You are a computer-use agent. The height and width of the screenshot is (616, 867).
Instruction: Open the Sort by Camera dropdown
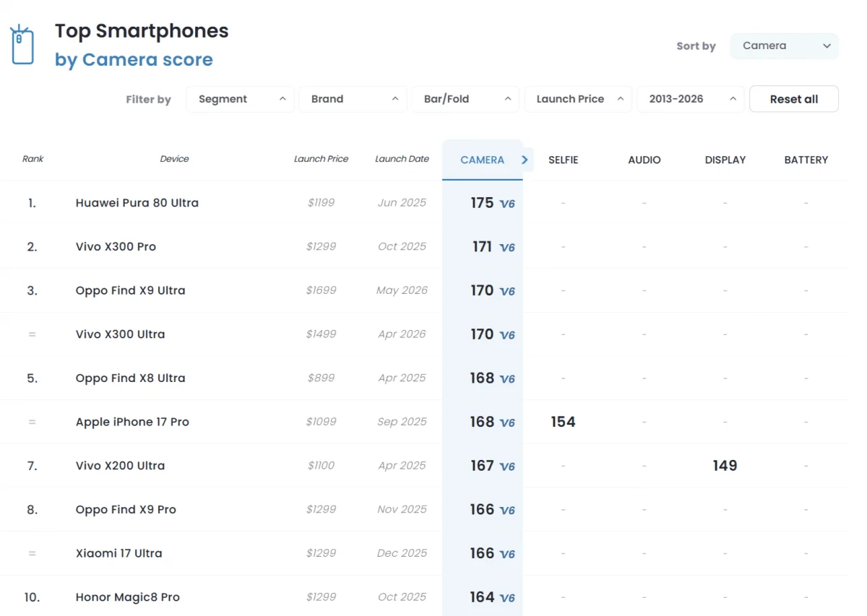(785, 45)
